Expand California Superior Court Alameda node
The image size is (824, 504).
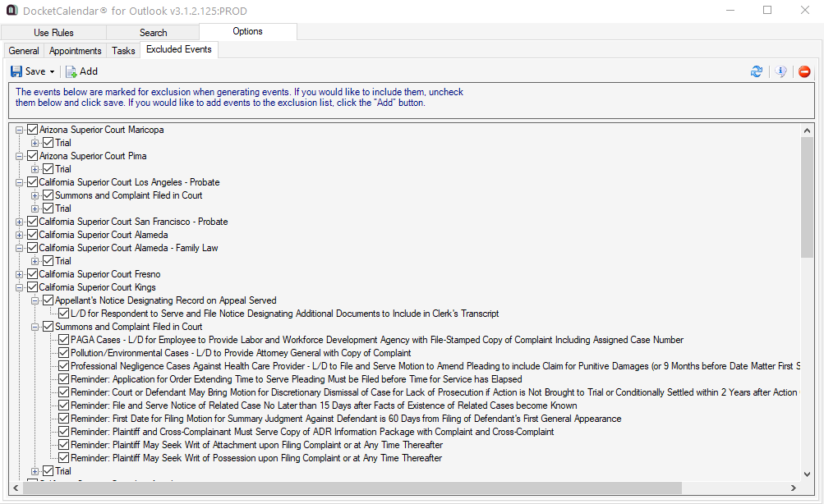coord(20,235)
